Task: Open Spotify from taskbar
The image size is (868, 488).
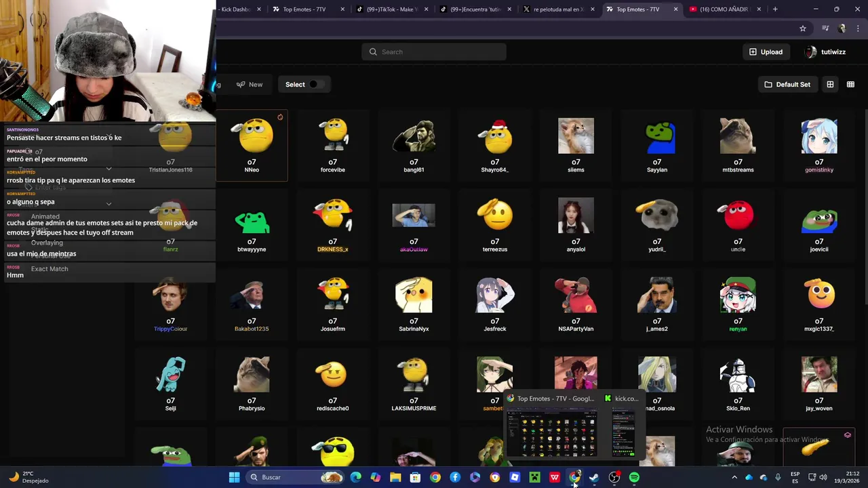Action: tap(634, 477)
